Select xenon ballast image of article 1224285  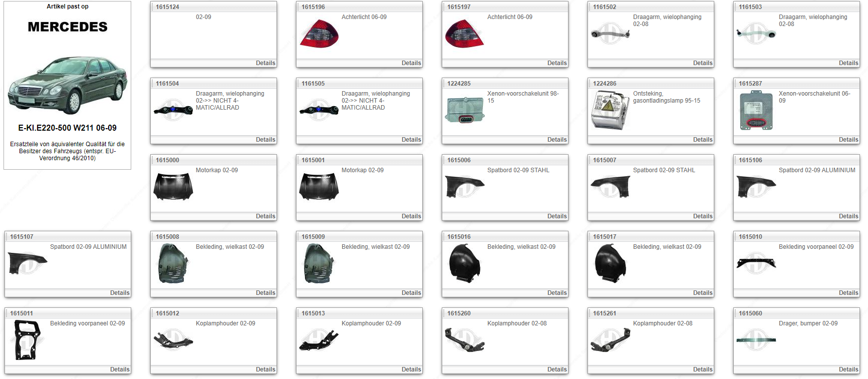tap(464, 110)
